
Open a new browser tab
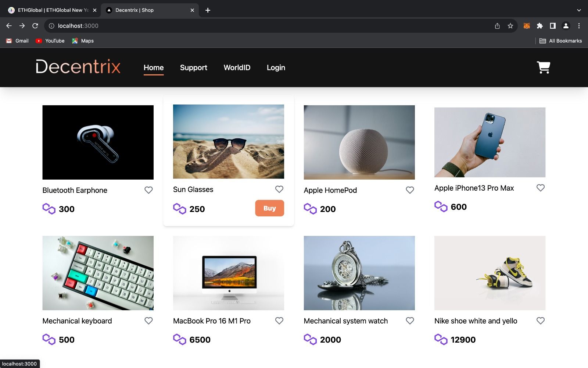tap(208, 10)
